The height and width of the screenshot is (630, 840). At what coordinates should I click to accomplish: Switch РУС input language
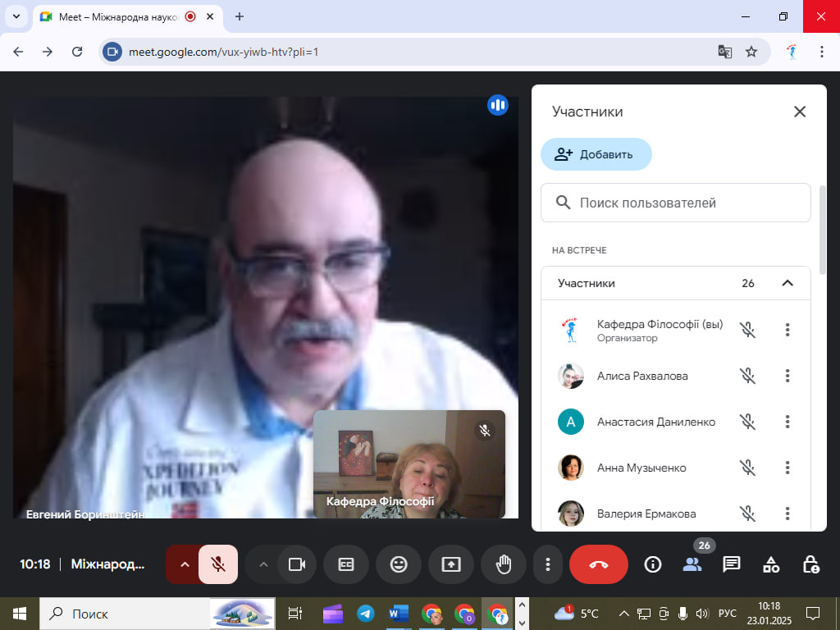(x=728, y=614)
